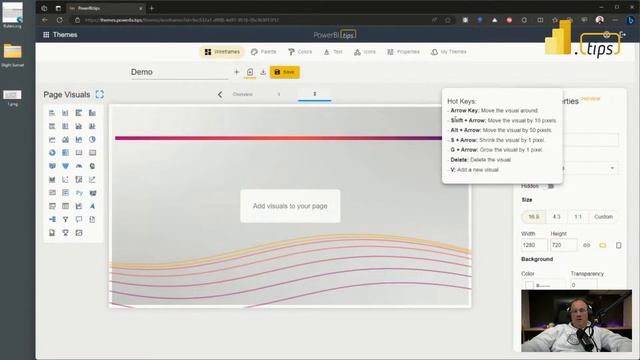640x360 pixels.
Task: Click the browser back arrow
Action: 45,20
